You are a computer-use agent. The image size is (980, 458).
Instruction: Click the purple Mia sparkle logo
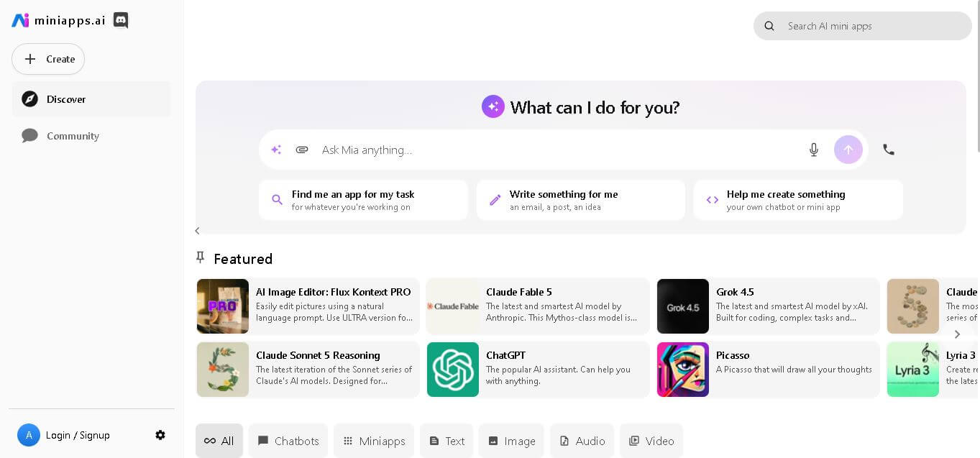coord(493,107)
